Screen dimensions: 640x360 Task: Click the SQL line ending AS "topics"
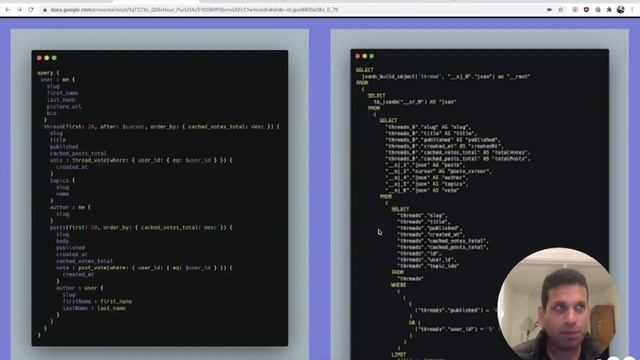(x=427, y=184)
